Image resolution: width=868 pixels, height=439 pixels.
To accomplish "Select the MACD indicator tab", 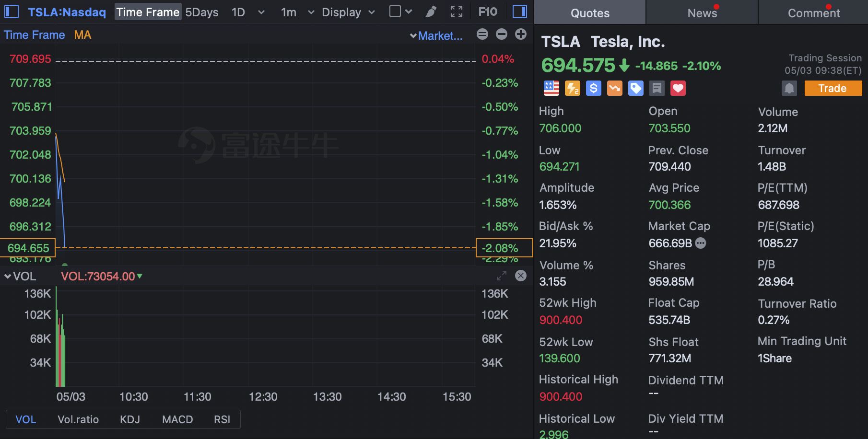I will 177,419.
